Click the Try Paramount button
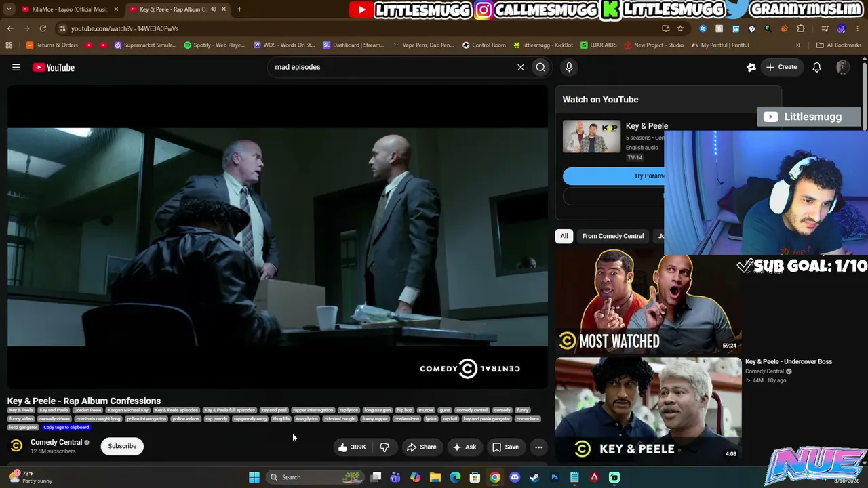The width and height of the screenshot is (868, 488). [614, 176]
